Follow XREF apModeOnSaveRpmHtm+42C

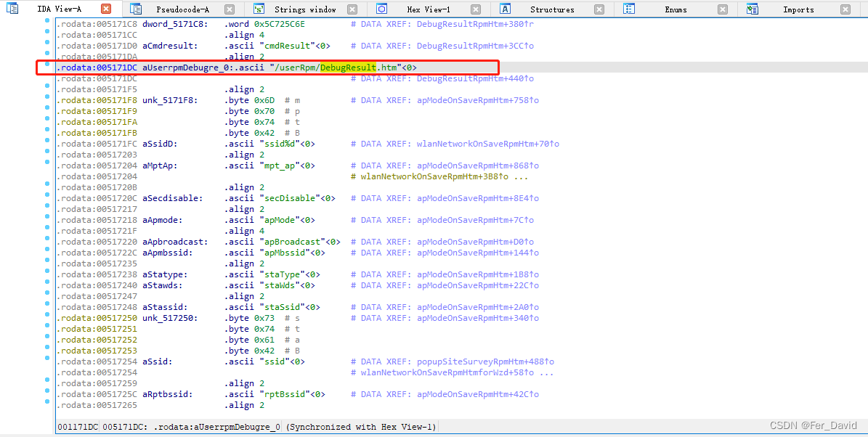(x=478, y=394)
